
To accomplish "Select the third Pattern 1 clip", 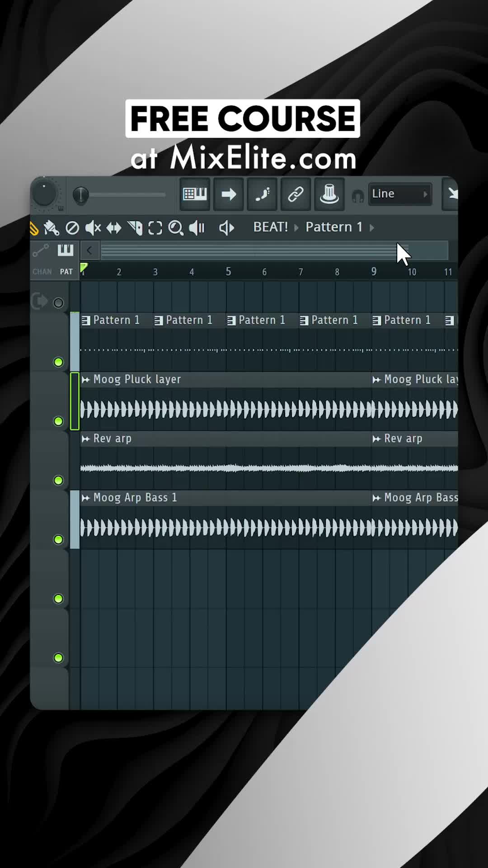I will click(x=262, y=342).
